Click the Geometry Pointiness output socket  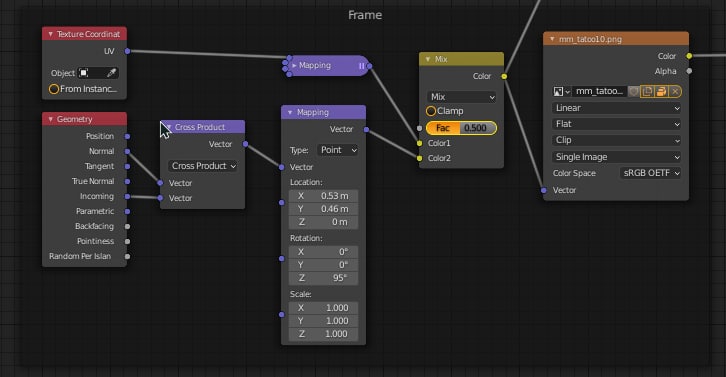[127, 241]
